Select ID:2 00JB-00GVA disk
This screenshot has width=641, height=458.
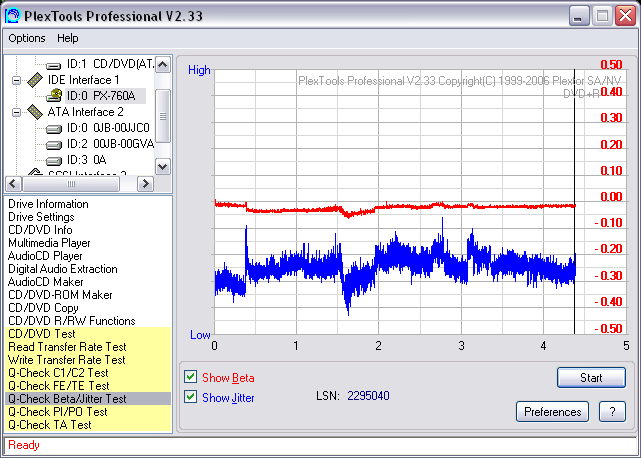(110, 144)
